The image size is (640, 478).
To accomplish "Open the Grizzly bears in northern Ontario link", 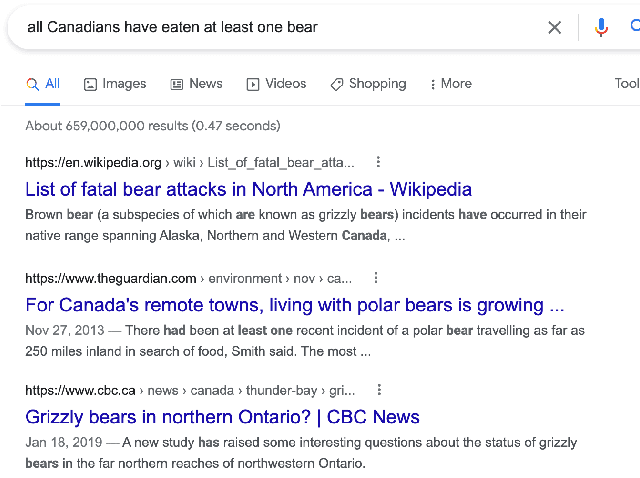I will [222, 417].
